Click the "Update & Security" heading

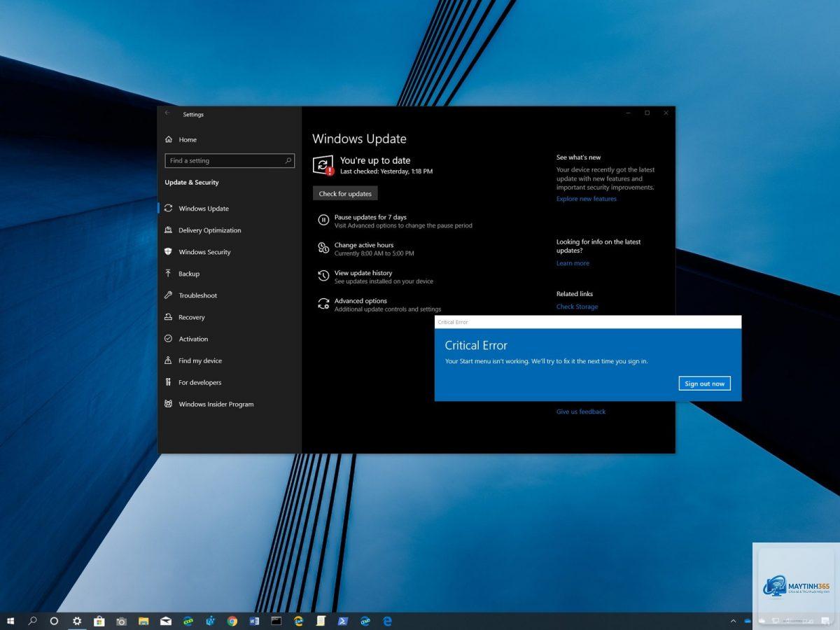click(192, 183)
